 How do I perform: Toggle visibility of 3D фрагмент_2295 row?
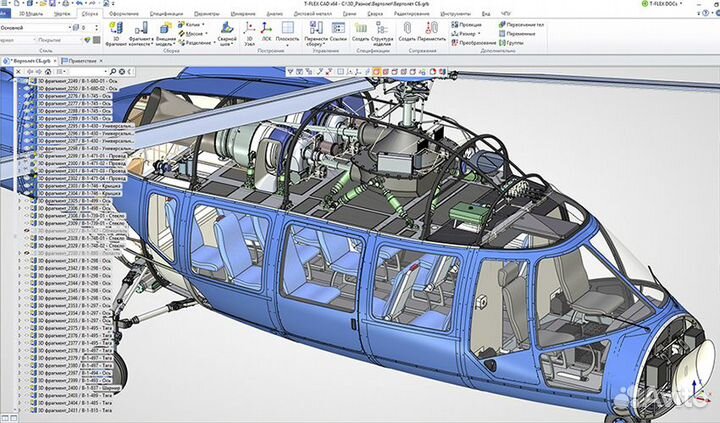click(x=27, y=125)
